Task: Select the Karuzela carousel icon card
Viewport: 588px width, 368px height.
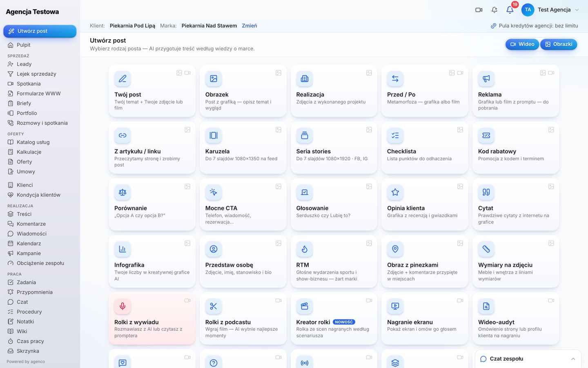Action: click(214, 135)
